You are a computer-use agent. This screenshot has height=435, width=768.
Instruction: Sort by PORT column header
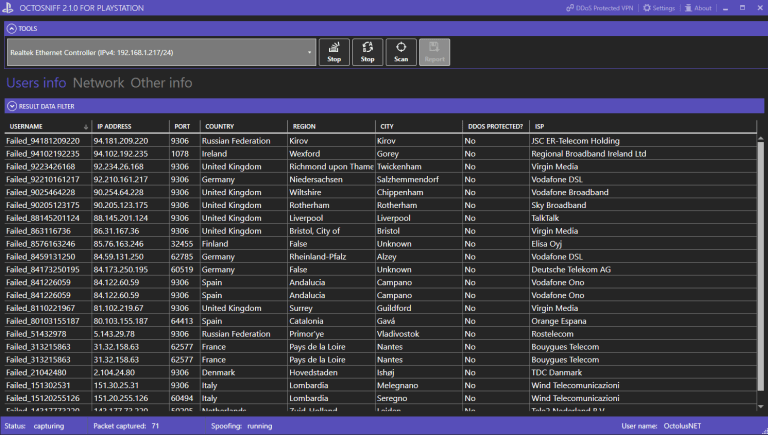[182, 126]
